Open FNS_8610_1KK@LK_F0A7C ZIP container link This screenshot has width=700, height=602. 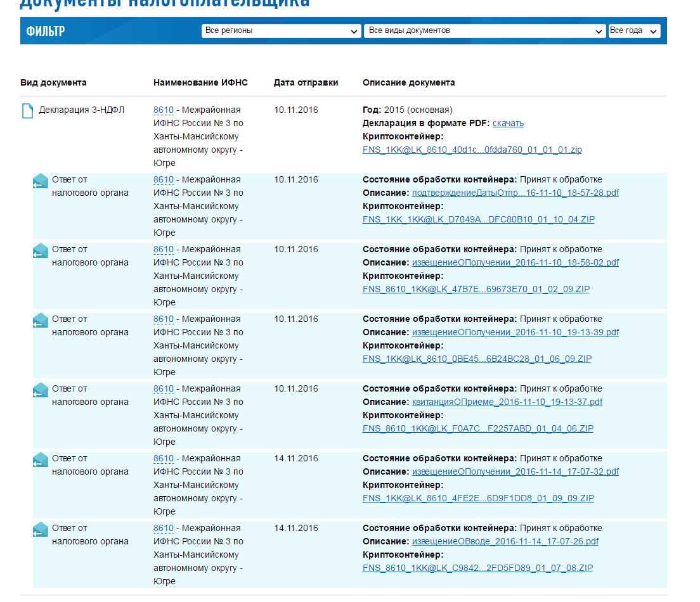477,428
